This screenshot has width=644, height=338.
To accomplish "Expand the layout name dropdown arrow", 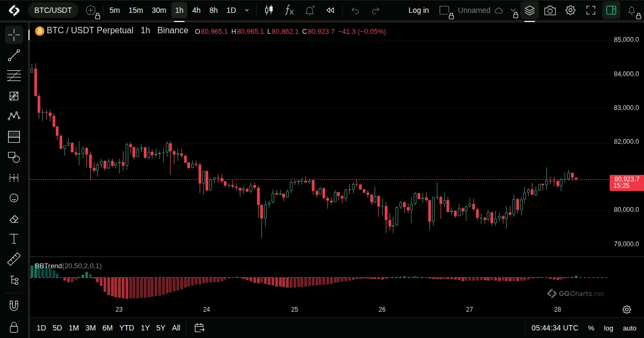I will coord(513,11).
